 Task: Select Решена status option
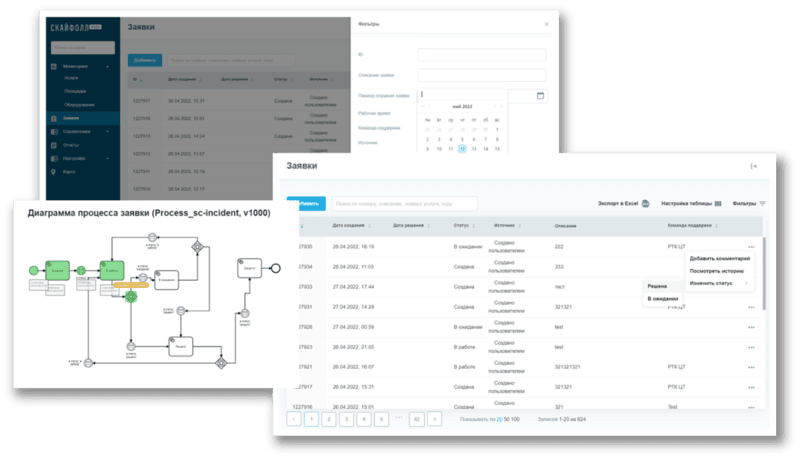(658, 286)
